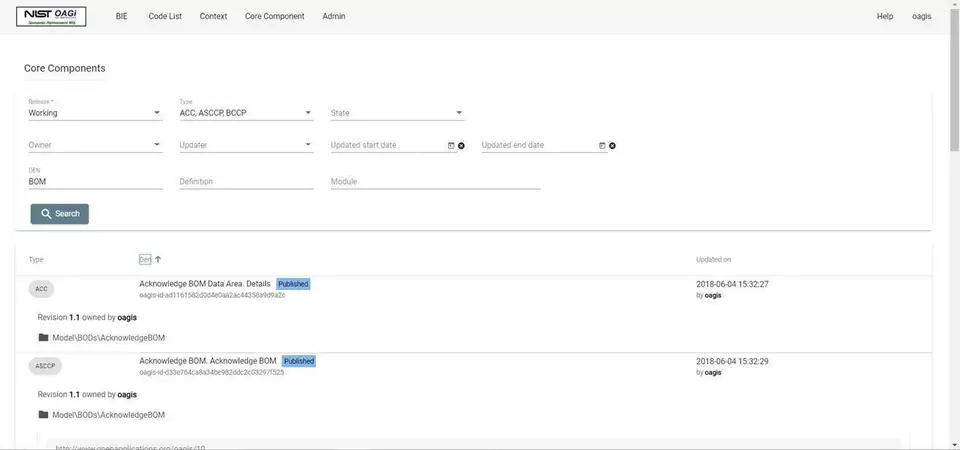Open the Code List menu
The width and height of the screenshot is (960, 450).
click(x=165, y=17)
